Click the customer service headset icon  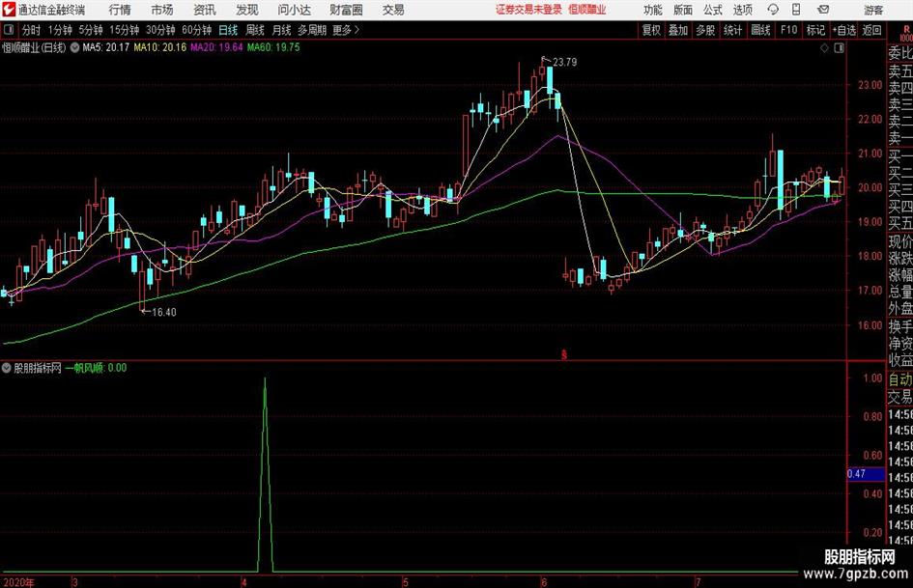click(773, 10)
